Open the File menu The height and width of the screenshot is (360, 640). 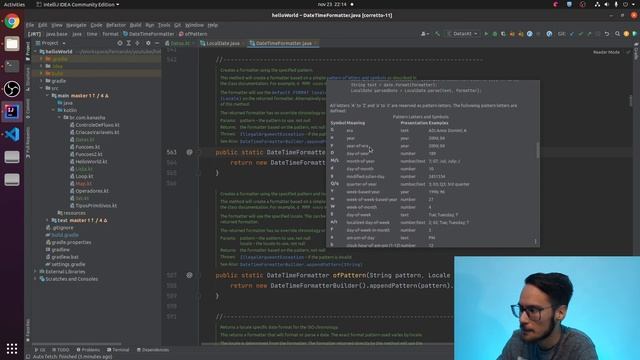point(30,25)
